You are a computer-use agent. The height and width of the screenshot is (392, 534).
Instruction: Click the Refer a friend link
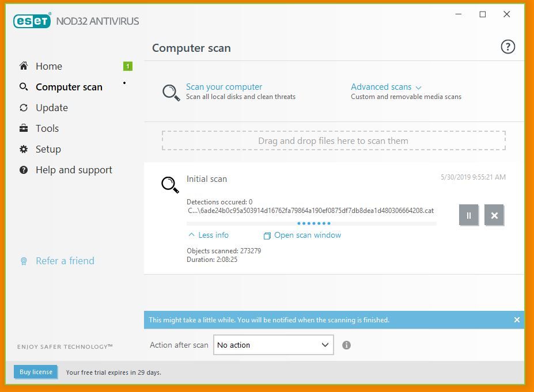[x=65, y=261]
